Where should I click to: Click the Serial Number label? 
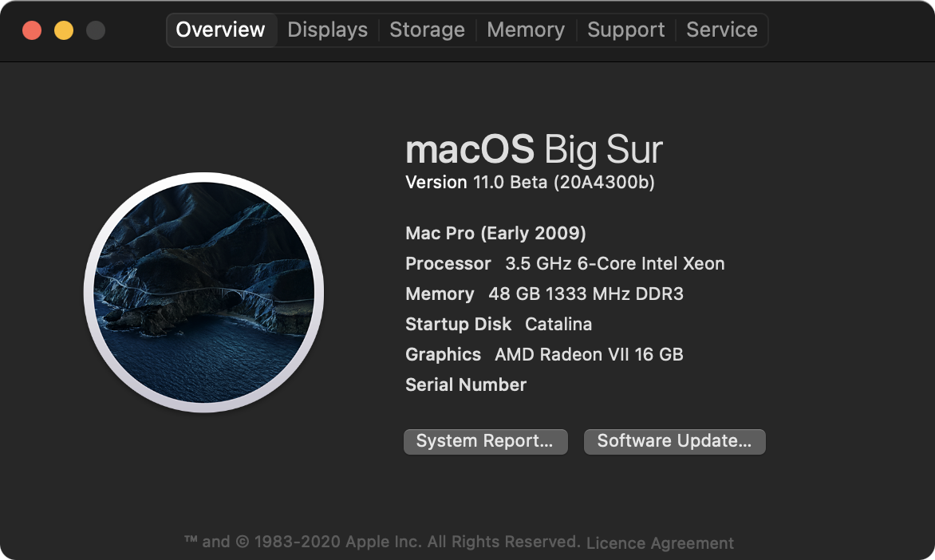[x=466, y=385]
